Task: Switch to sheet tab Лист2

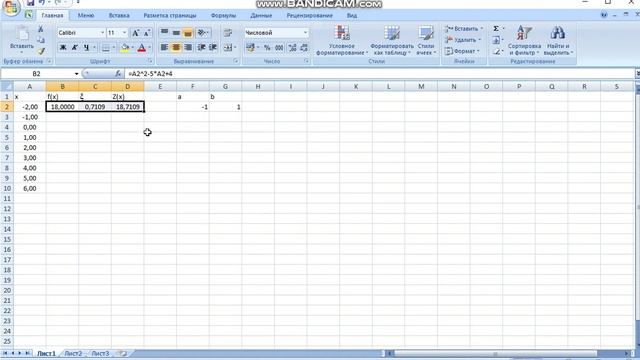Action: [73, 353]
